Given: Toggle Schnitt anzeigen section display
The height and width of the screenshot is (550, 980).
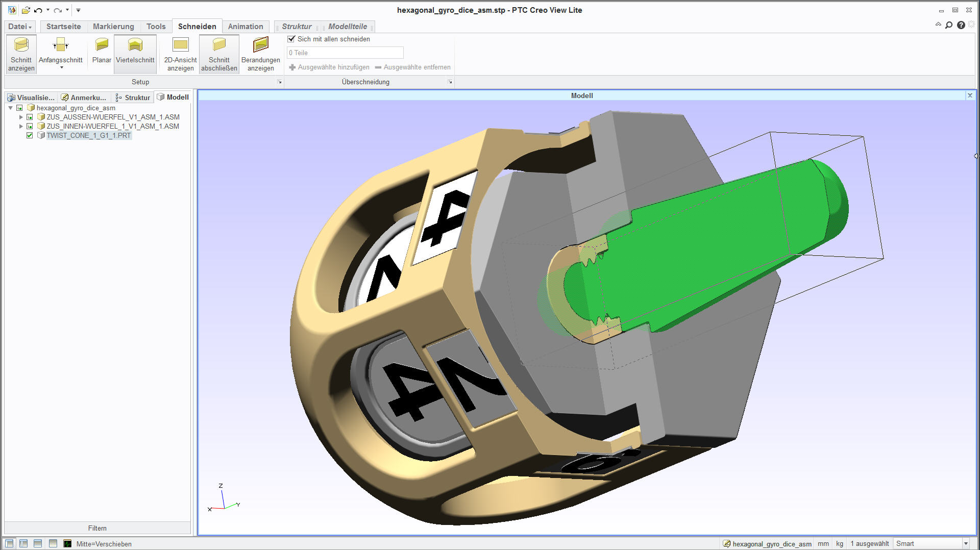Looking at the screenshot, I should tap(21, 54).
